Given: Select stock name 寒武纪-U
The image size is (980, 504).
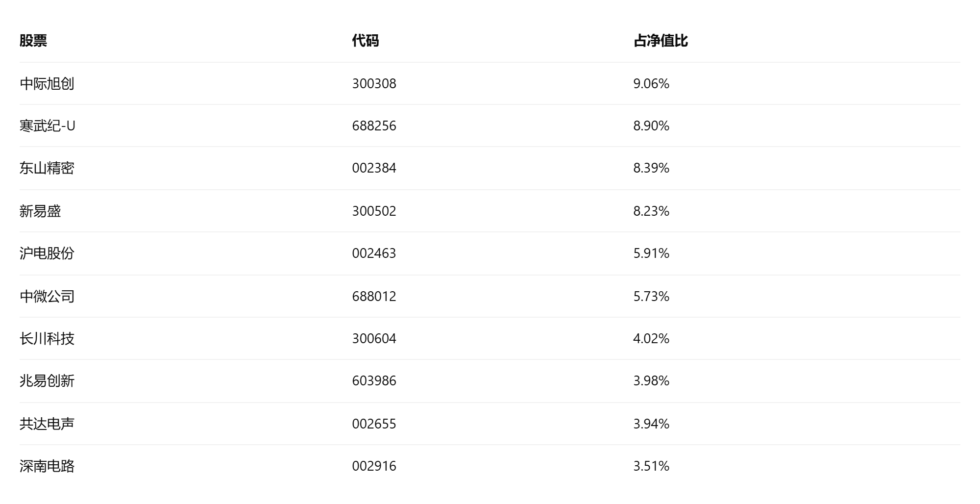Looking at the screenshot, I should point(48,126).
